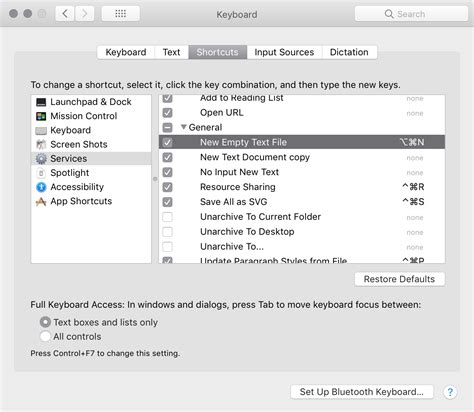Select the All controls radio button

(45, 336)
